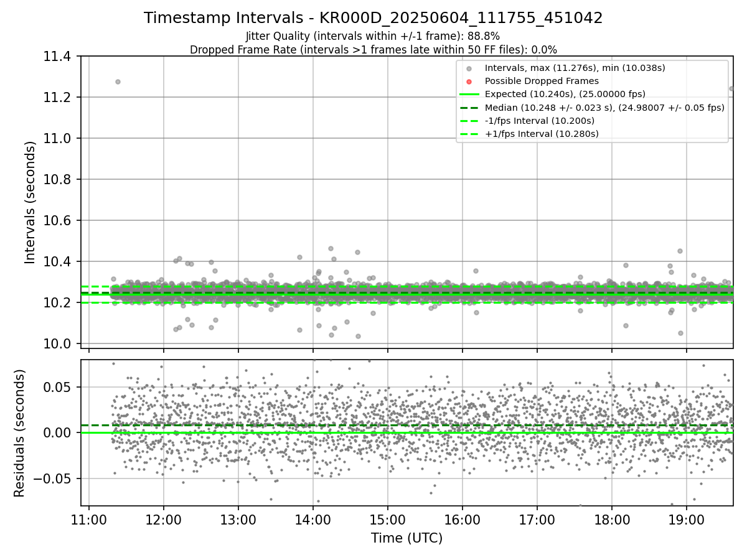Click the solid green Expected legend line swatch
Screen dimensions: 747x560
(469, 94)
